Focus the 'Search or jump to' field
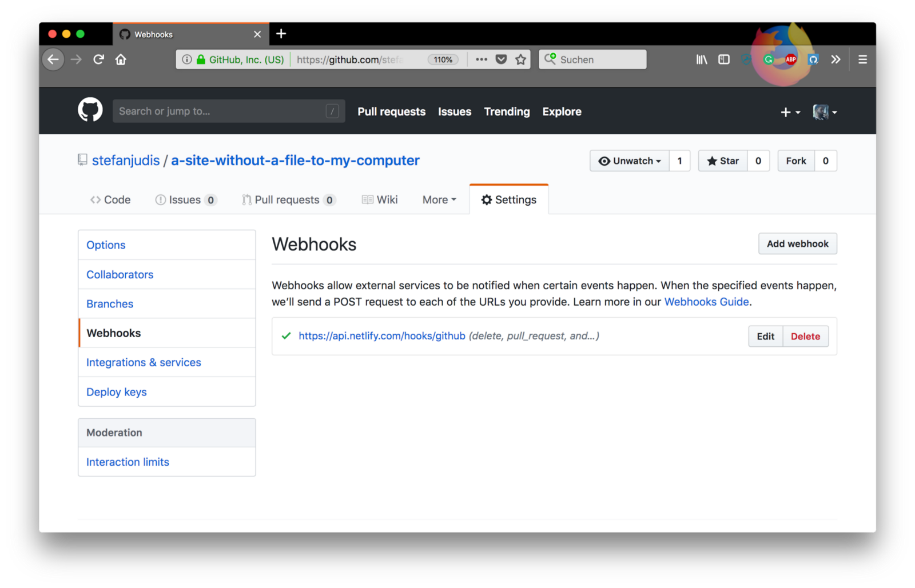Viewport: 915px width, 588px height. [x=229, y=111]
